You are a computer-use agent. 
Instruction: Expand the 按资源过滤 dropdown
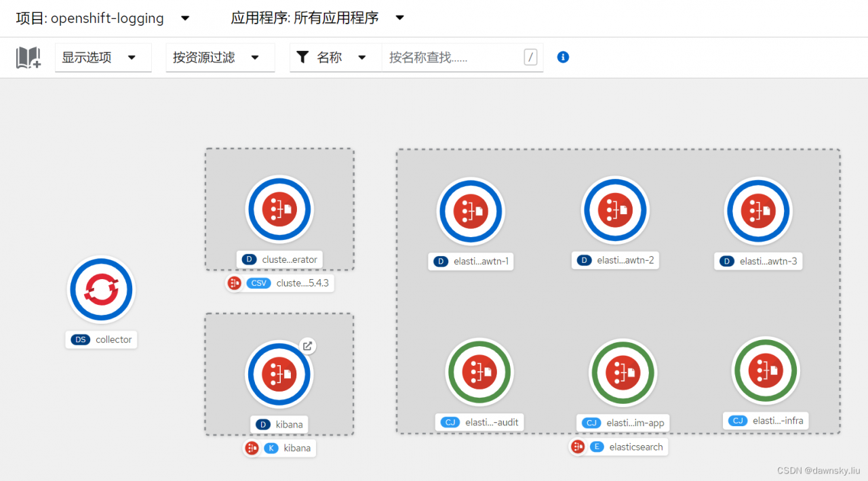[x=220, y=58]
